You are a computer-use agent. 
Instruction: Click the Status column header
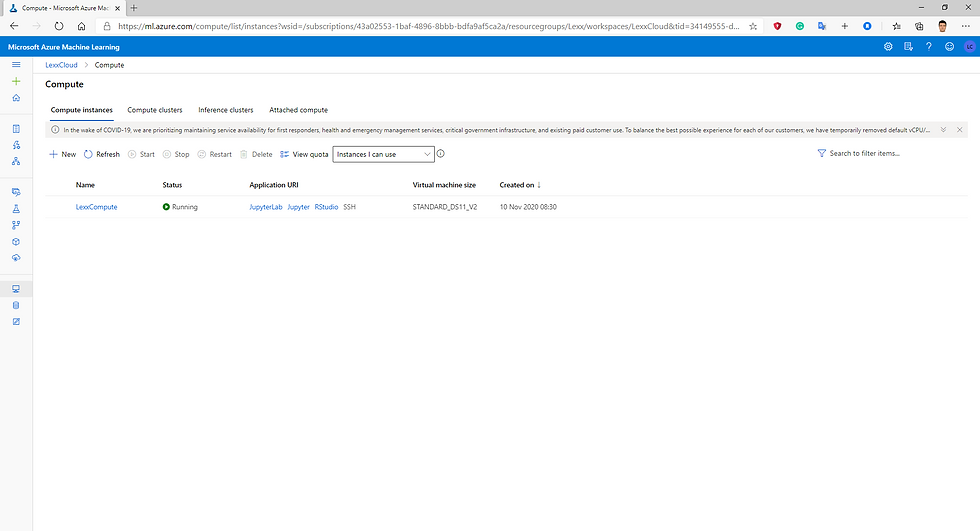coord(172,185)
